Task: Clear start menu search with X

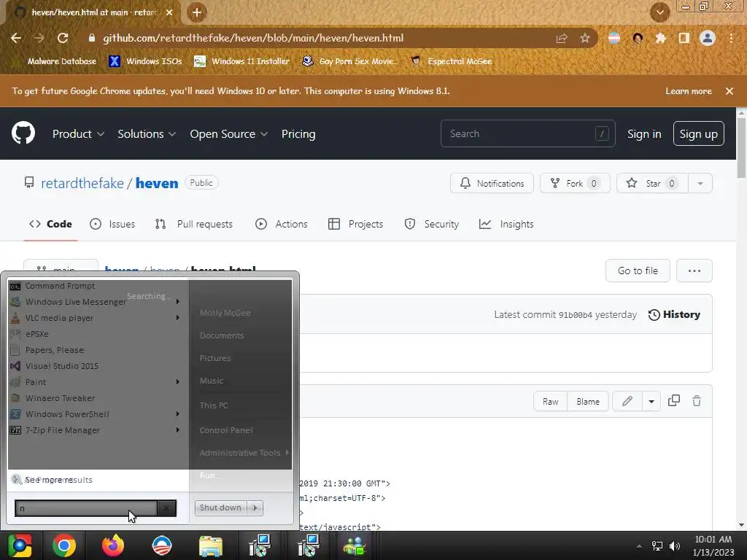Action: point(166,508)
